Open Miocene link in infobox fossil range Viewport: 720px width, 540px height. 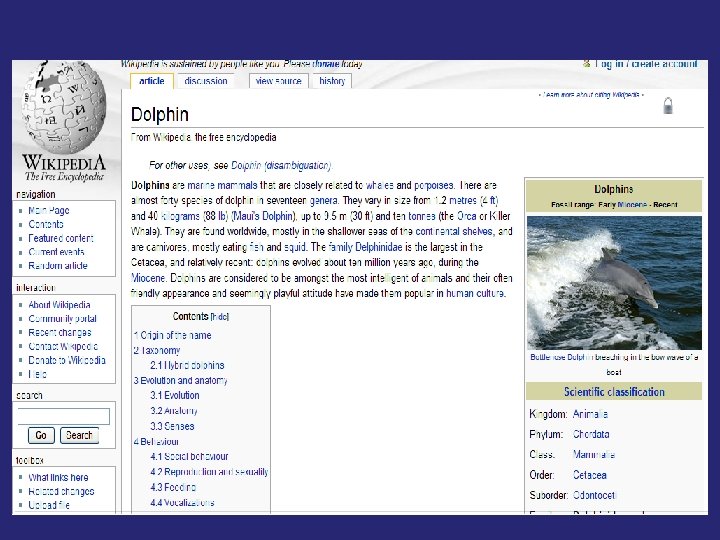point(632,205)
